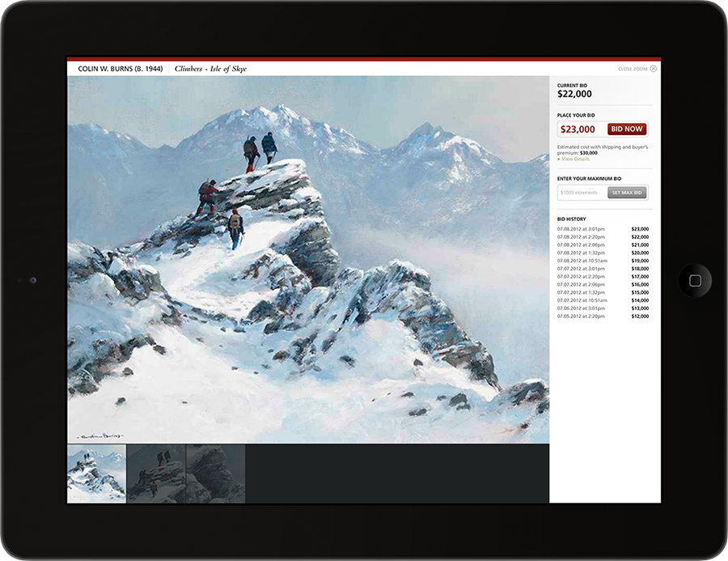Screen dimensions: 728x561
Task: Click bid history row 07.08.2012 at 2:06pm
Action: pos(603,245)
